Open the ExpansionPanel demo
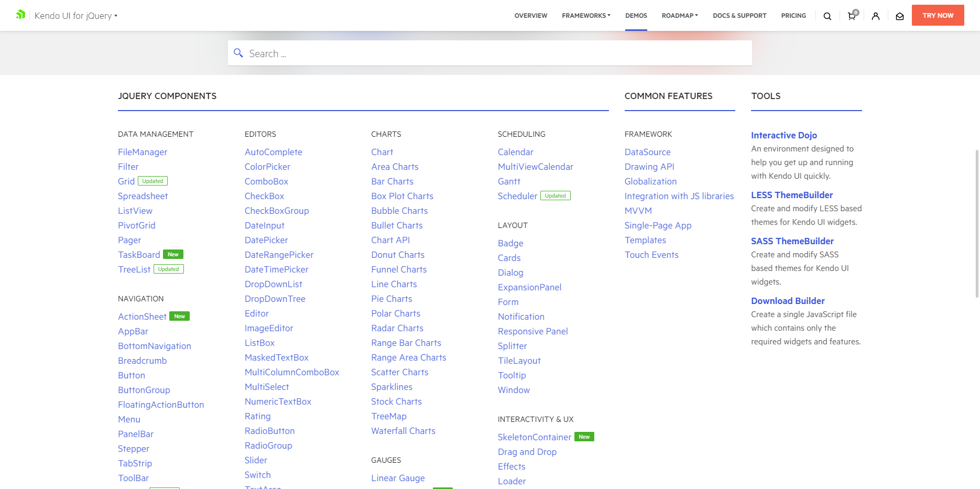 [x=529, y=287]
